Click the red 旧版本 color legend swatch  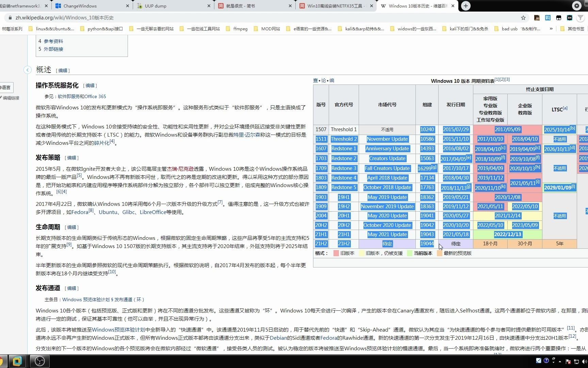(336, 253)
